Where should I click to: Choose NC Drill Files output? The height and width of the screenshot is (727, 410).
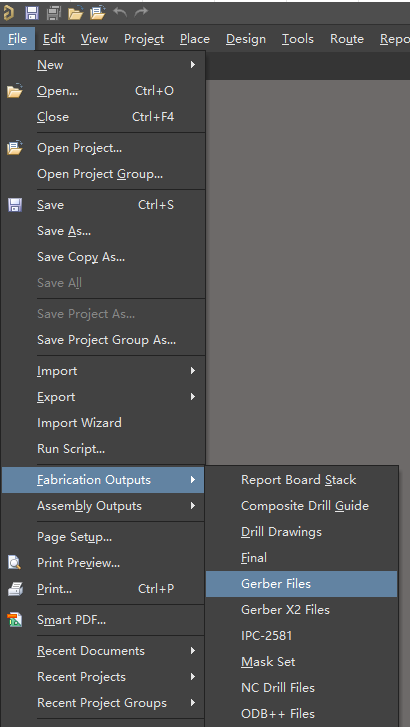(301, 688)
